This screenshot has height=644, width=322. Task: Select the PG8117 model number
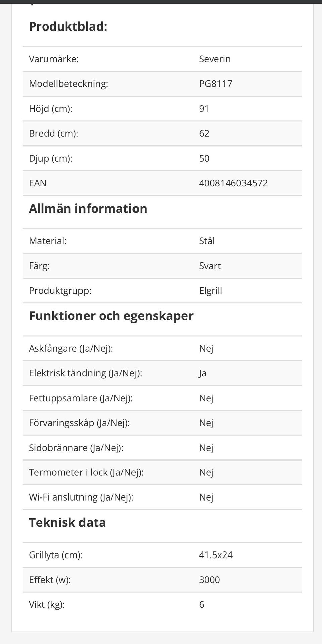pos(215,84)
